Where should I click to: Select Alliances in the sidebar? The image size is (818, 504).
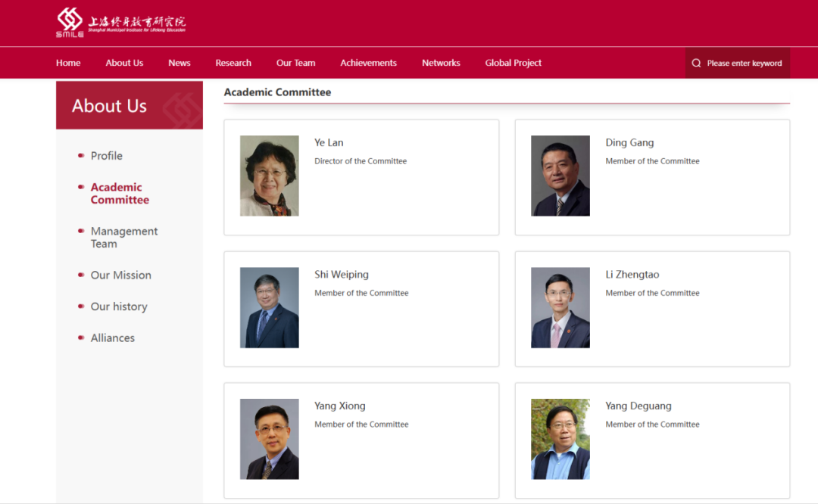coord(113,338)
